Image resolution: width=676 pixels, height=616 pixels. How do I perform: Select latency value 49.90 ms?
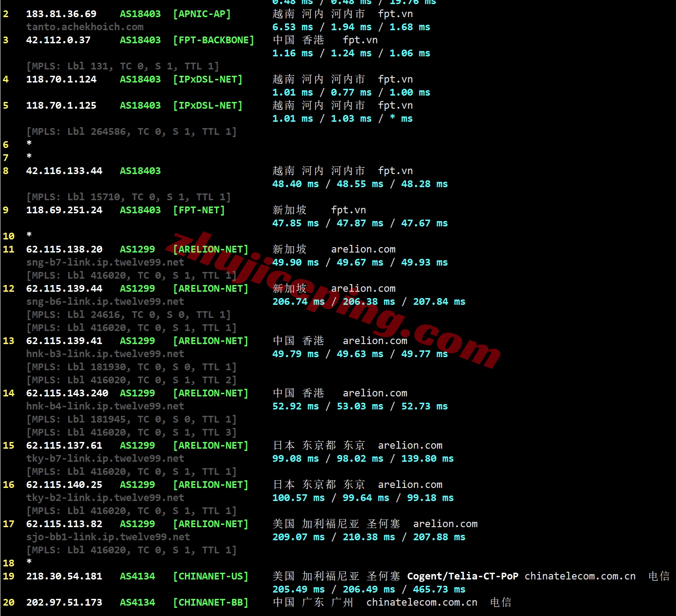(295, 262)
